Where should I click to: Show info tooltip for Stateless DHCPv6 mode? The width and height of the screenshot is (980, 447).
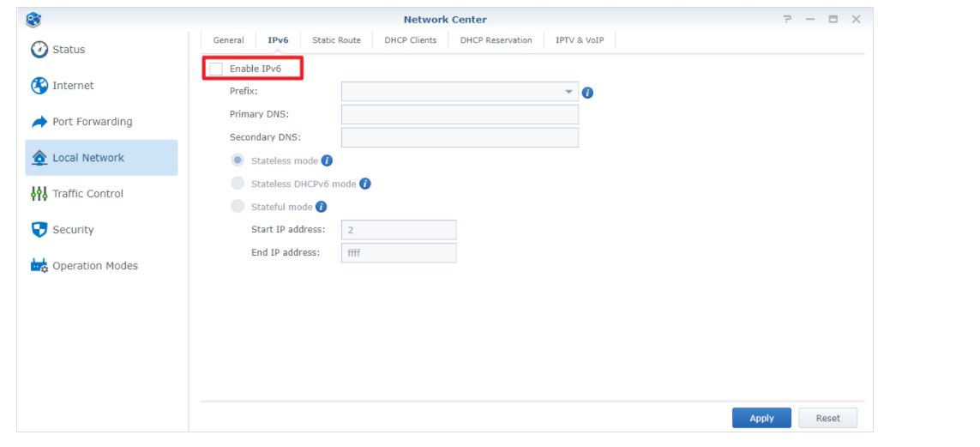pyautogui.click(x=364, y=184)
